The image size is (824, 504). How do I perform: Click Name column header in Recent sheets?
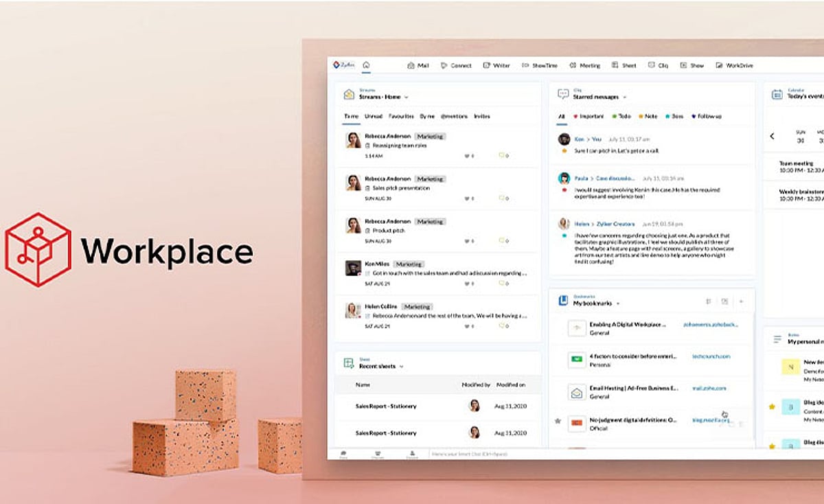click(x=363, y=385)
